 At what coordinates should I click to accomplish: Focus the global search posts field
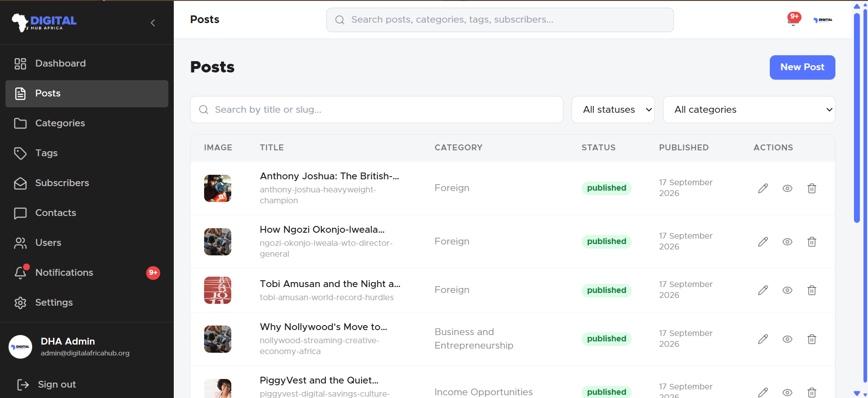click(500, 20)
